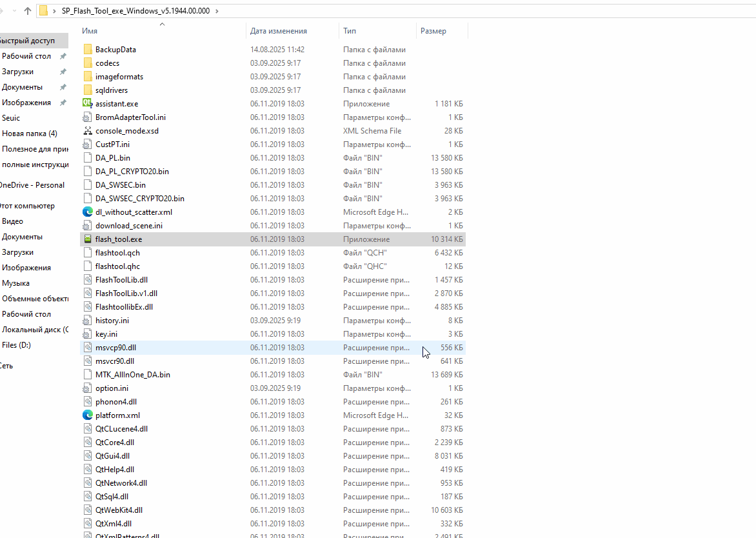Click the flash_tool.exe application icon
756x538 pixels.
coord(88,239)
